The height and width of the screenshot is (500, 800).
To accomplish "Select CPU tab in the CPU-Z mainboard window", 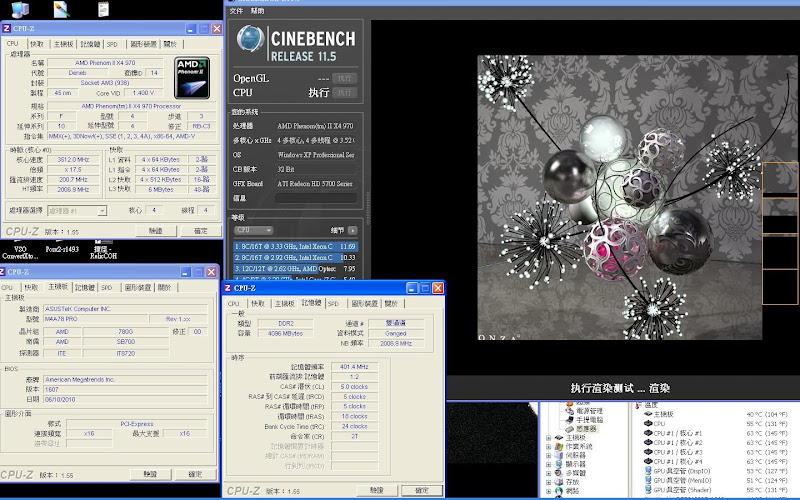I will click(8, 288).
